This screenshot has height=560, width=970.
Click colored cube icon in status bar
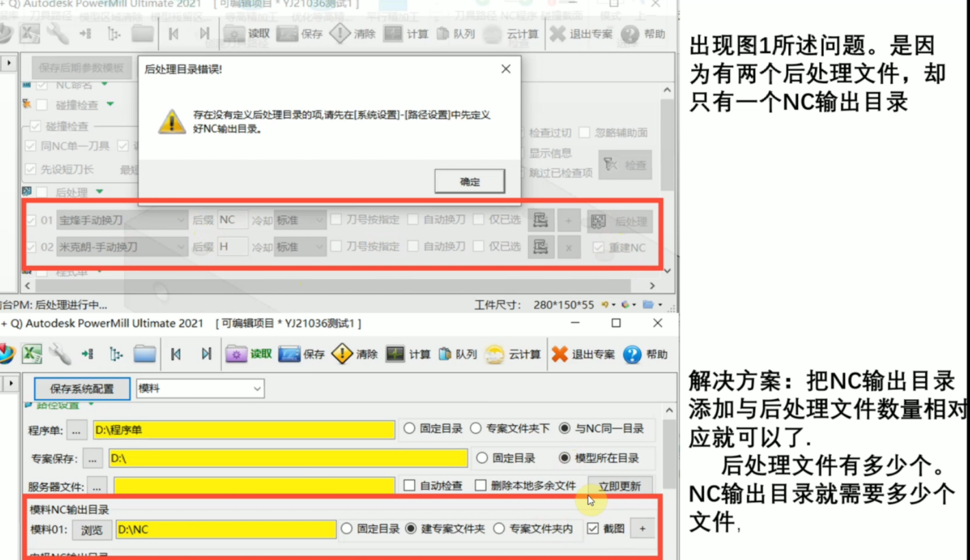[625, 305]
